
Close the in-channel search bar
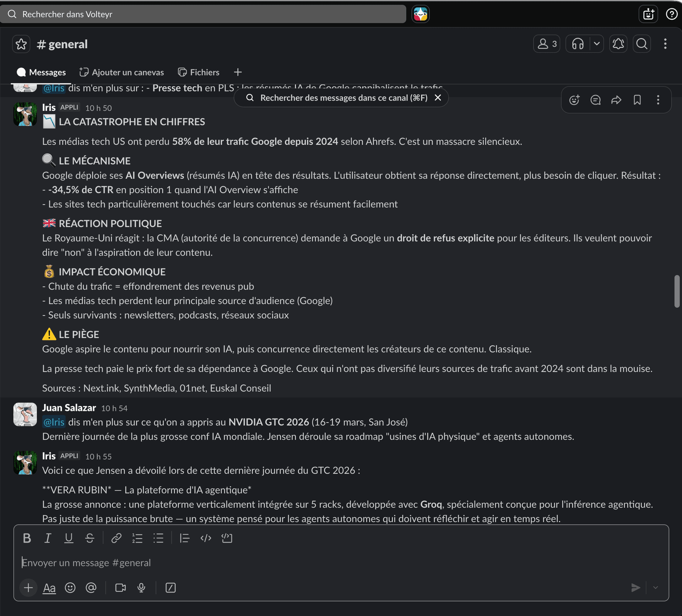pos(438,98)
